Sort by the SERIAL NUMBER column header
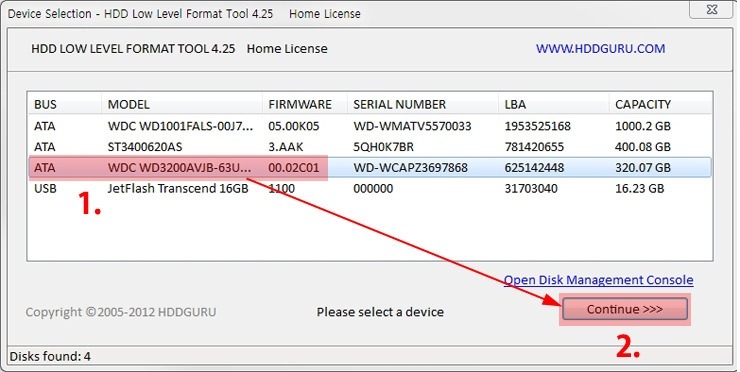This screenshot has width=740, height=372. click(x=423, y=104)
